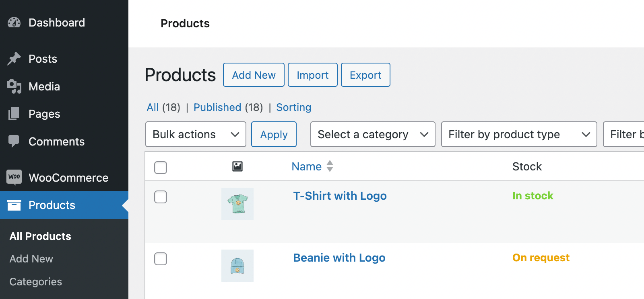Click the Media library icon
Image resolution: width=644 pixels, height=299 pixels.
[x=14, y=86]
